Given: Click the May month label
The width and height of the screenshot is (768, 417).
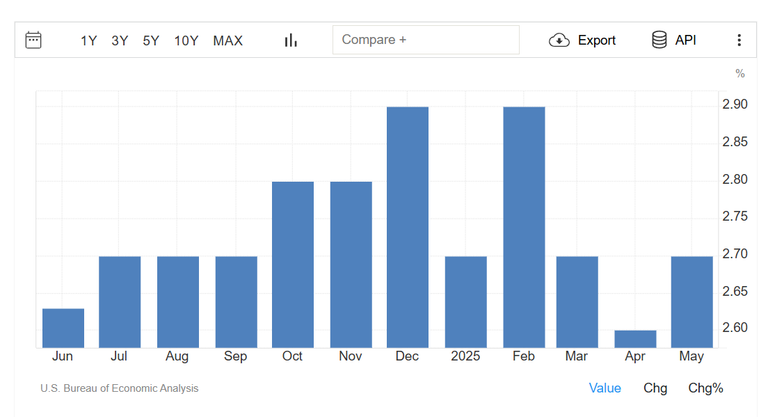Looking at the screenshot, I should (x=691, y=356).
